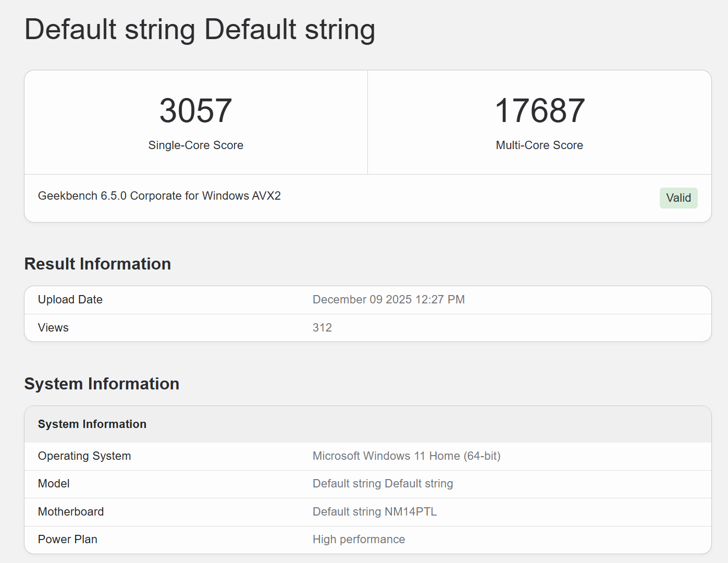
Task: Click the 312 views count
Action: (x=322, y=328)
